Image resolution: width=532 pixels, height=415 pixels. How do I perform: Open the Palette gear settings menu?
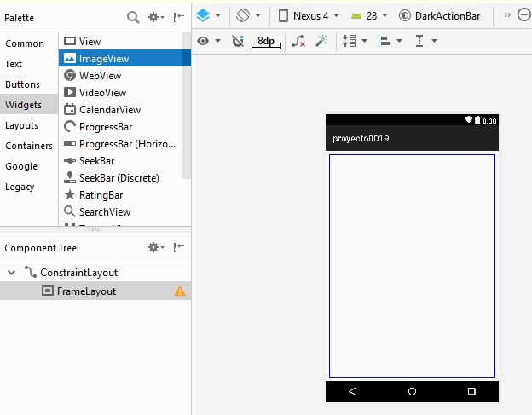point(154,16)
